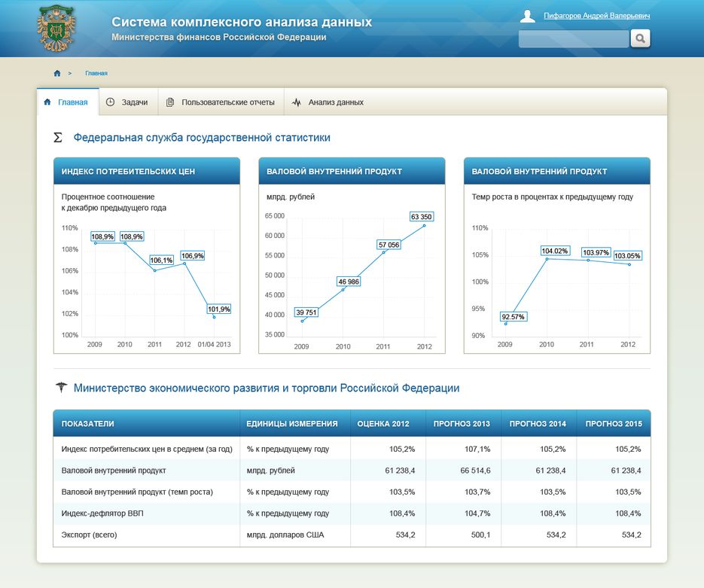The height and width of the screenshot is (588, 704).
Task: Click the 500,1 cell in the table
Action: click(x=481, y=535)
